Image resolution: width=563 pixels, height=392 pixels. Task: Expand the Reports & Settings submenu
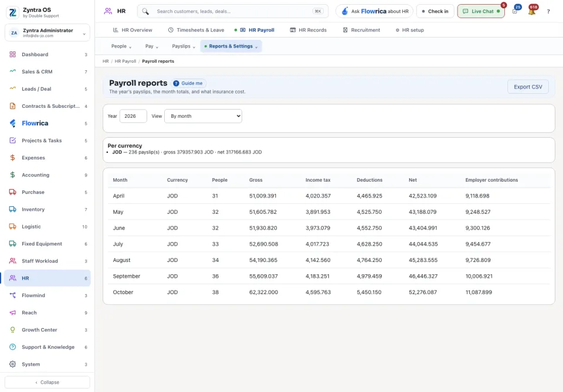(231, 46)
